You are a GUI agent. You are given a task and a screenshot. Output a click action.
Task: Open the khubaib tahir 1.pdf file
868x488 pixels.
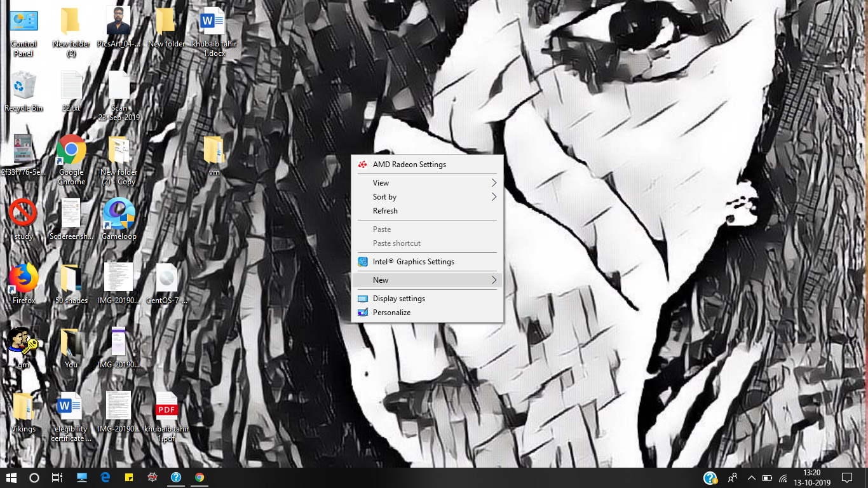pyautogui.click(x=166, y=405)
